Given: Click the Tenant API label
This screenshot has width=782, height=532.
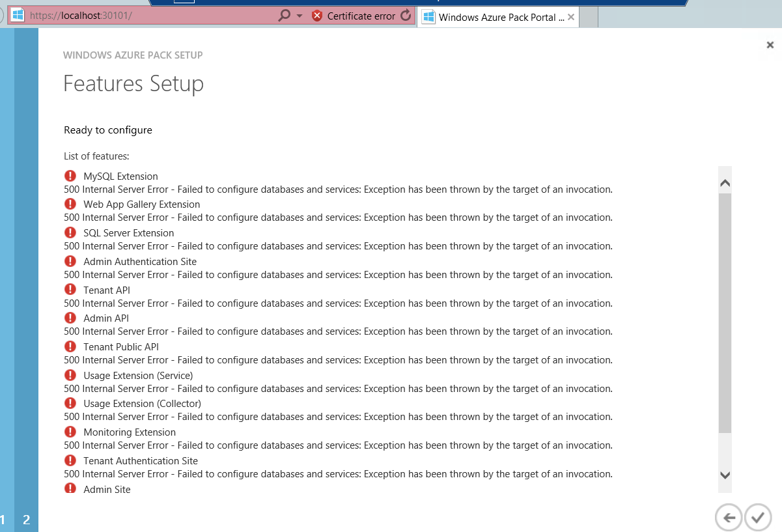Looking at the screenshot, I should pos(107,290).
